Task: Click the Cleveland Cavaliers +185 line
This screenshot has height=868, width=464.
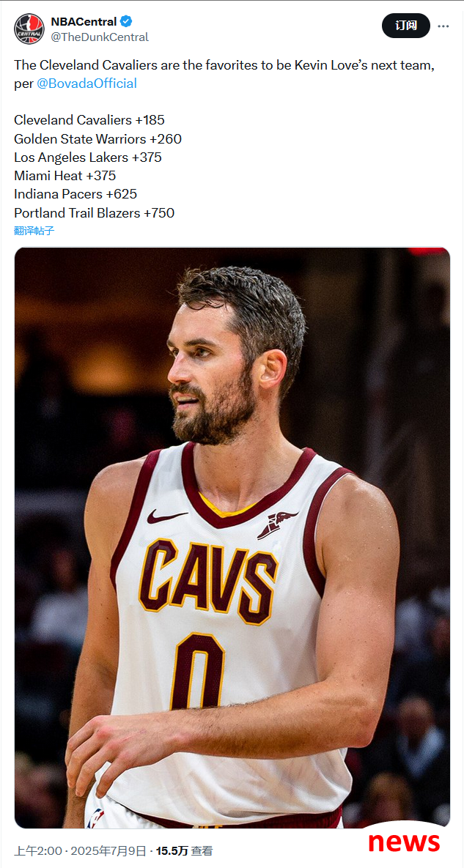Action: 89,120
